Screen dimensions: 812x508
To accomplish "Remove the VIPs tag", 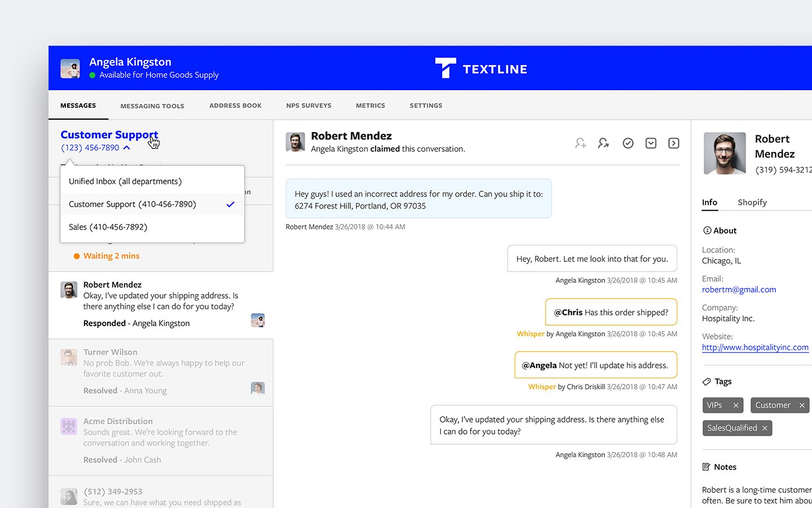I will pyautogui.click(x=735, y=405).
